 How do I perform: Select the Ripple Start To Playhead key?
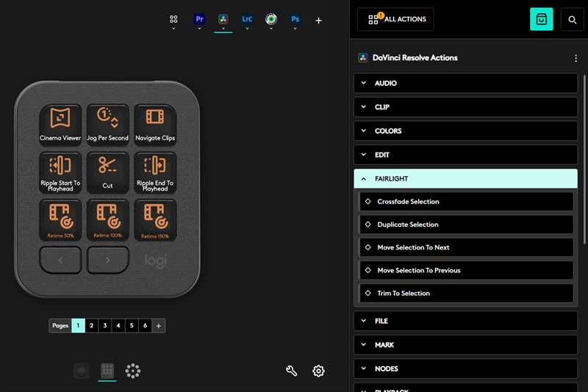tap(60, 173)
